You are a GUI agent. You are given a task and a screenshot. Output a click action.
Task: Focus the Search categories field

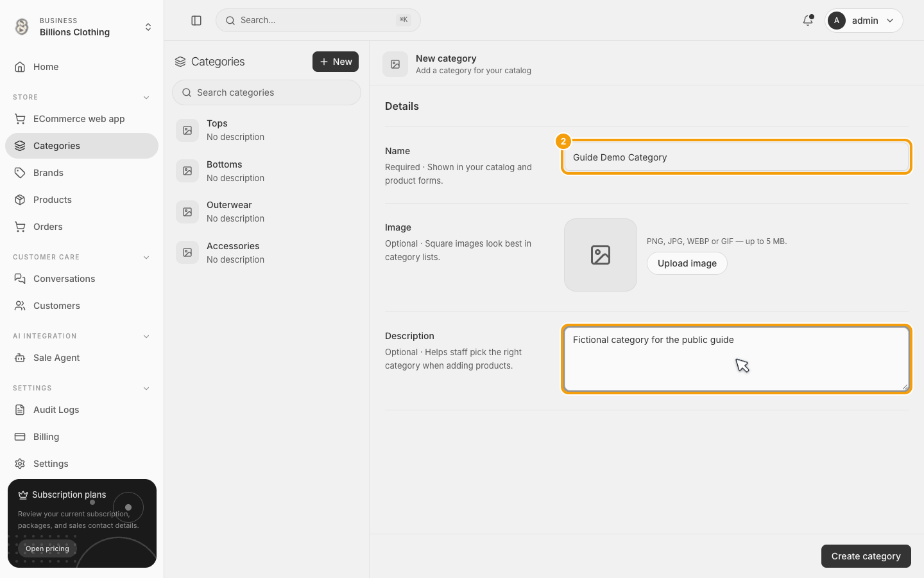coord(266,92)
